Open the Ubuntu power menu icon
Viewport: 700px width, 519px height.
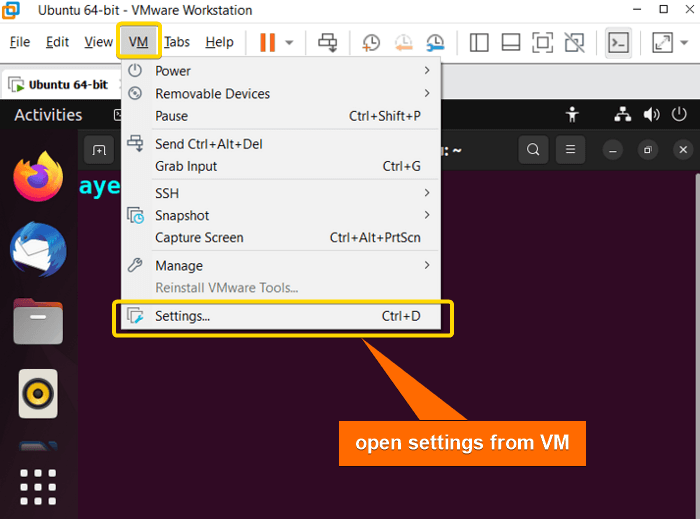pyautogui.click(x=679, y=115)
